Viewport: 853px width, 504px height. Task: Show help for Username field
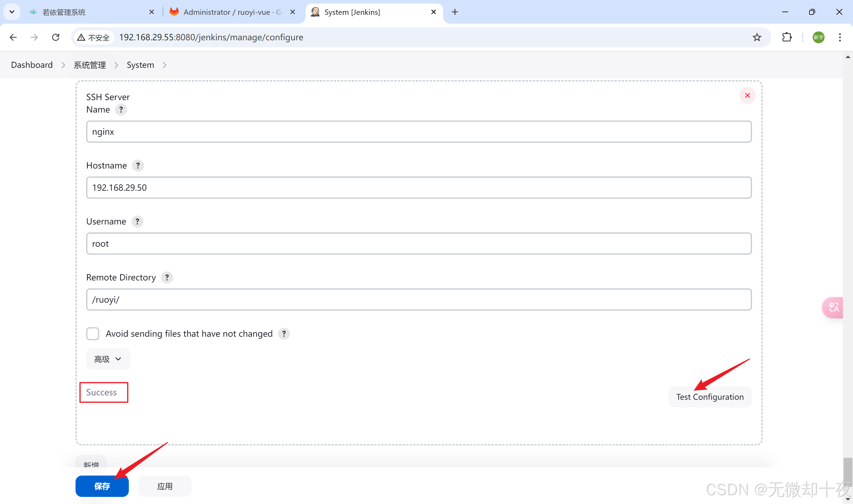pyautogui.click(x=137, y=222)
